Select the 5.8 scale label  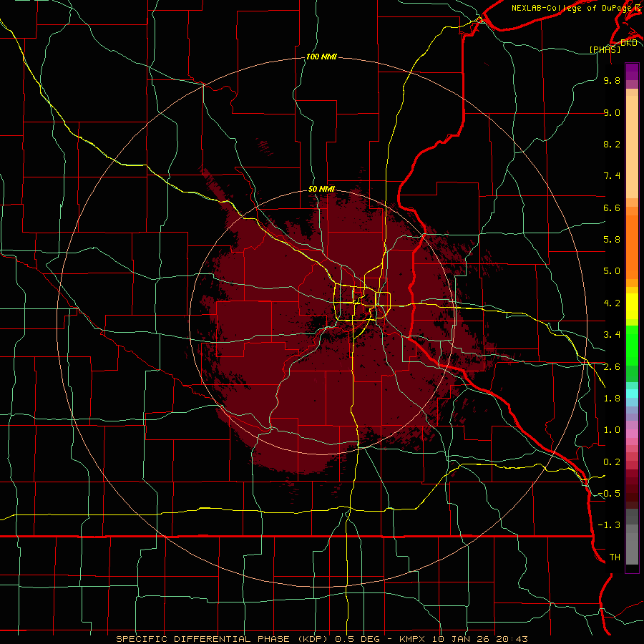coord(612,240)
